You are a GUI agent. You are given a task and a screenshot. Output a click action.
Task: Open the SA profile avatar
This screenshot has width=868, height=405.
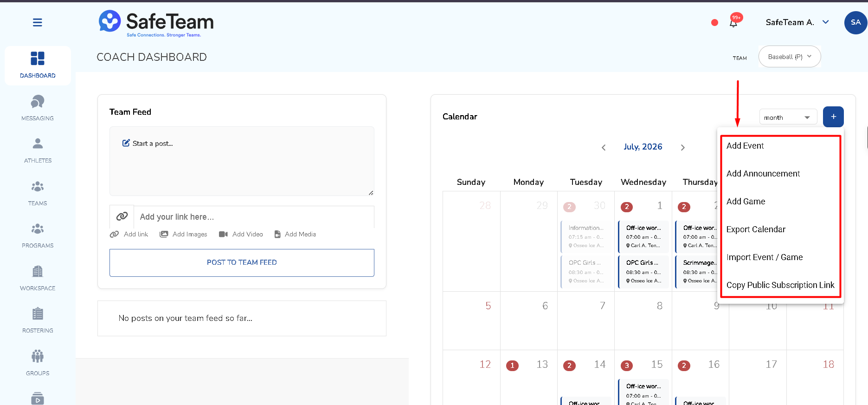point(855,22)
